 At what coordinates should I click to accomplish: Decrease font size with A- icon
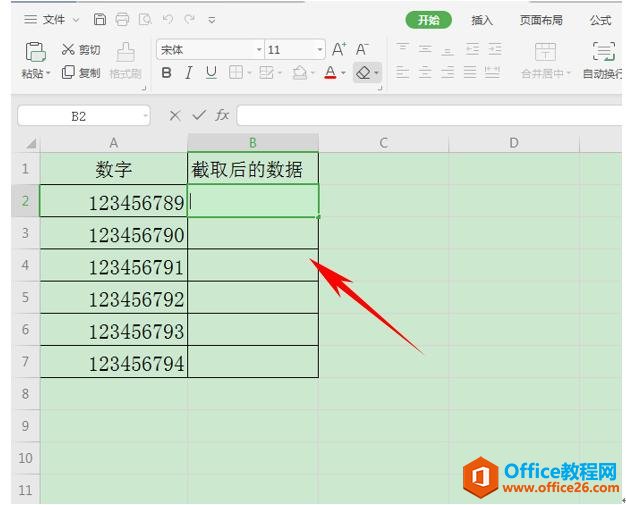(362, 50)
